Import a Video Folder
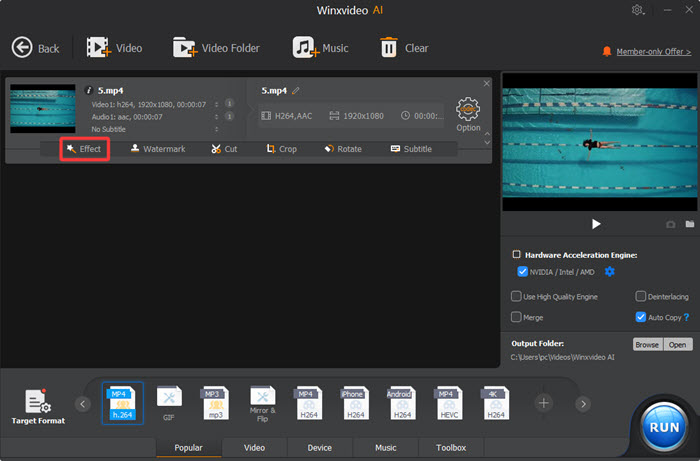The width and height of the screenshot is (700, 461). pyautogui.click(x=216, y=48)
